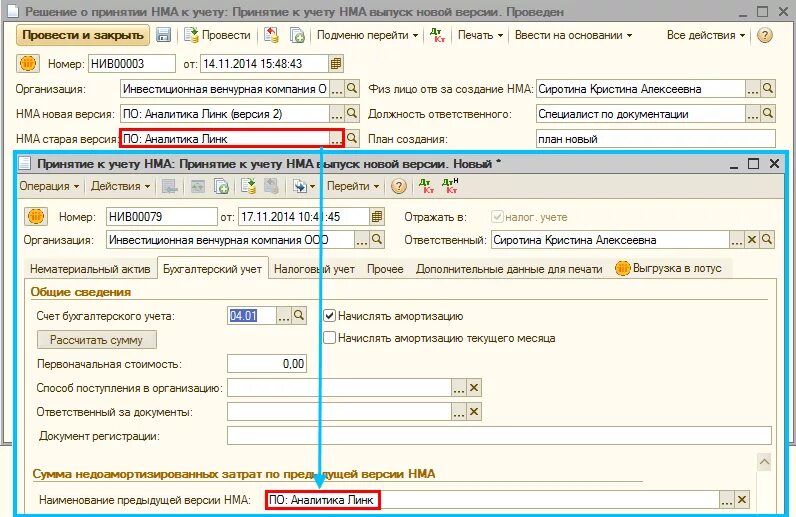Click ellipsis button of НМА новая версия field
The width and height of the screenshot is (796, 517).
click(x=337, y=114)
